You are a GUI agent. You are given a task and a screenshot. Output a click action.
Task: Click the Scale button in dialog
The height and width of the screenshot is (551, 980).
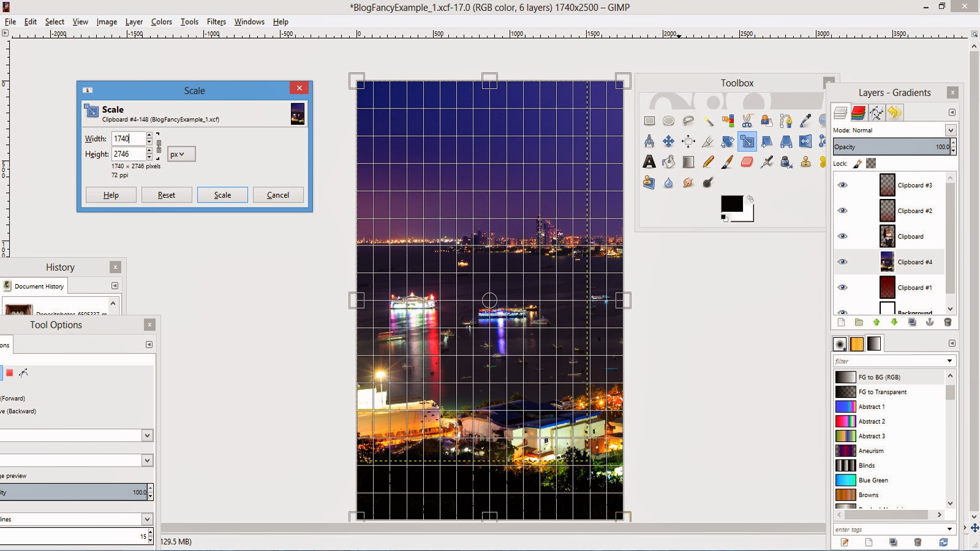click(x=222, y=195)
